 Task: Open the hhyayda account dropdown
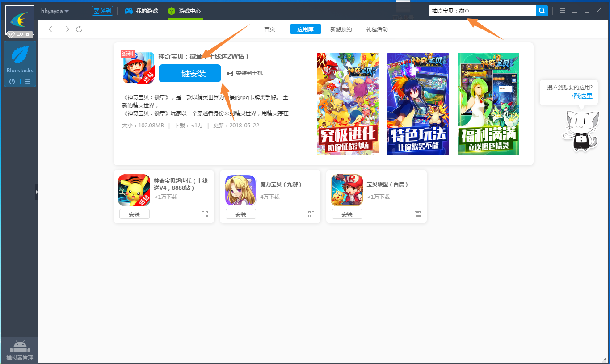pyautogui.click(x=55, y=11)
